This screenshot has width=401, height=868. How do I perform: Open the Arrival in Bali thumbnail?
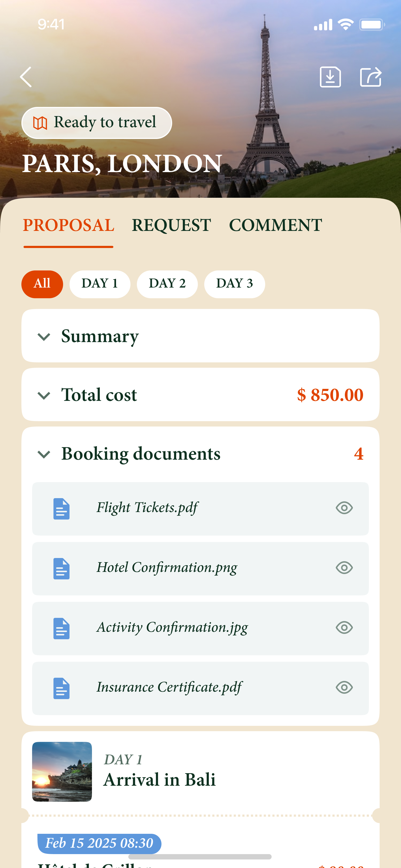(62, 772)
